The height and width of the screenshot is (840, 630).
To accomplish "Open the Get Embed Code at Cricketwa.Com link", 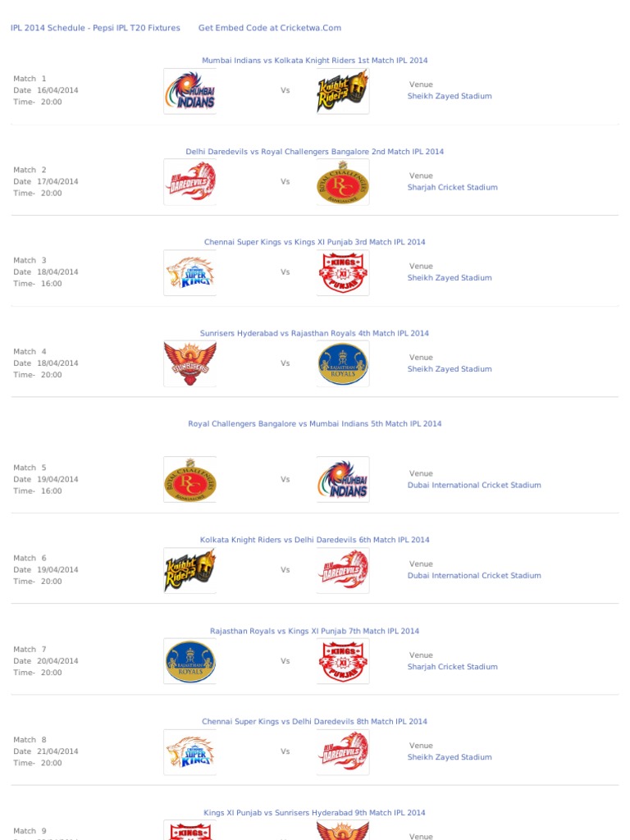I will point(270,28).
